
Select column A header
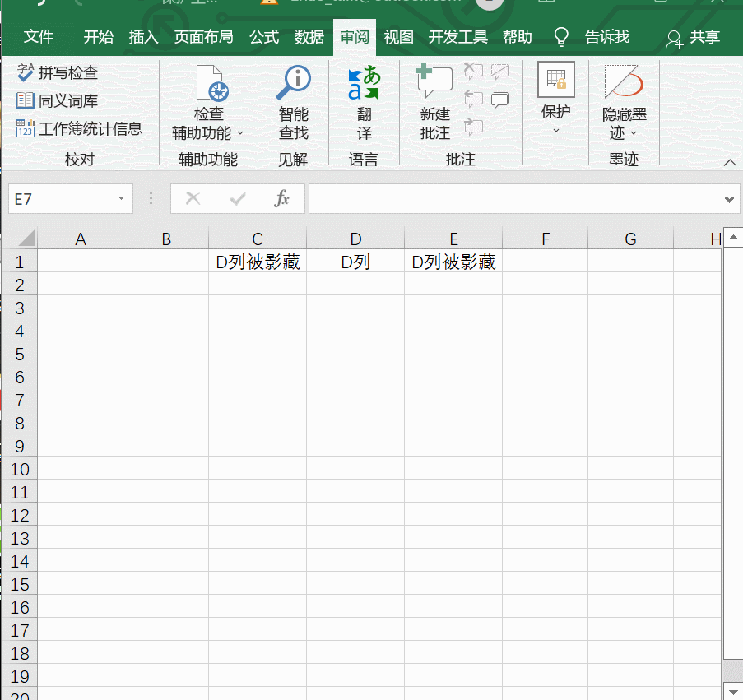point(80,239)
